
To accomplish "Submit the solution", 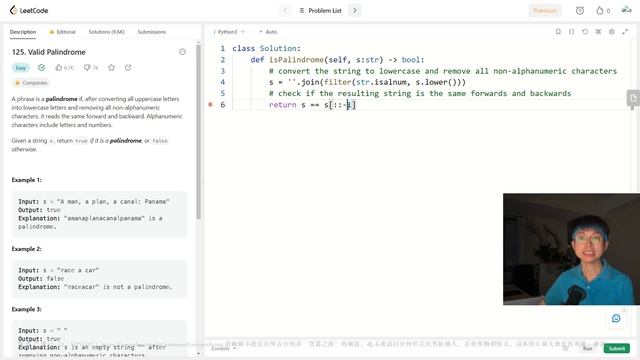I will (616, 349).
